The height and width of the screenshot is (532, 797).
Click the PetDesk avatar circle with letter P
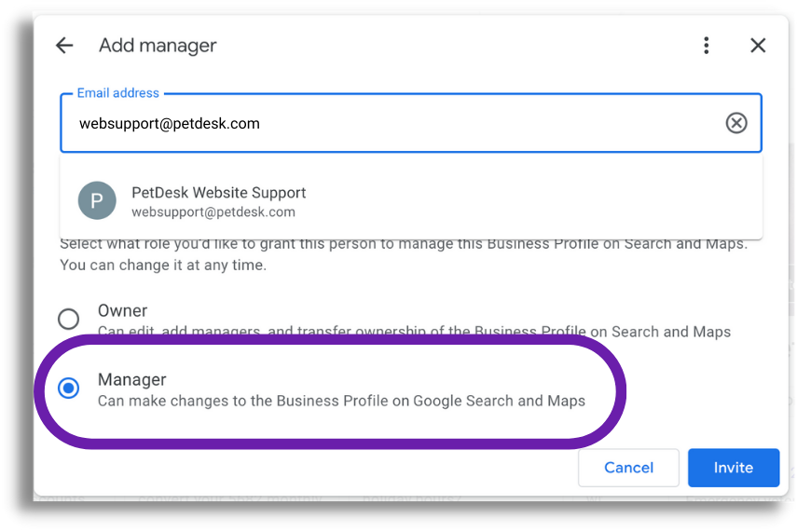(97, 200)
